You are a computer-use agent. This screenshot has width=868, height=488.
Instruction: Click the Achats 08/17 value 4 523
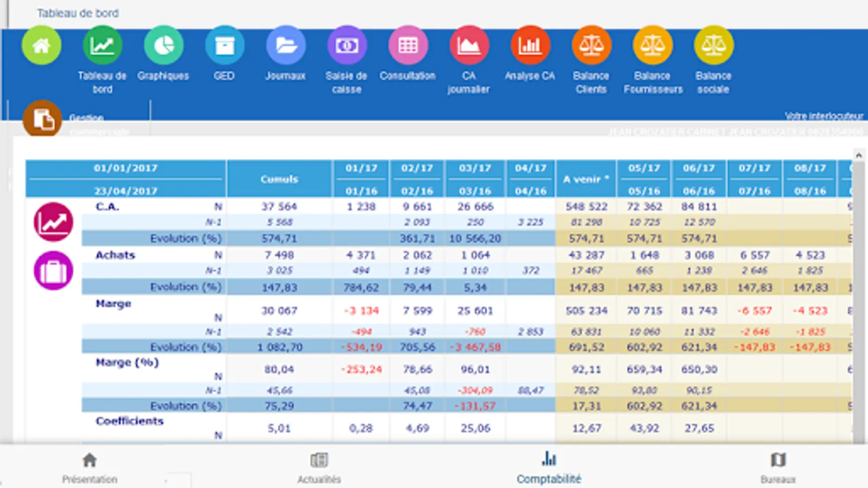point(810,255)
